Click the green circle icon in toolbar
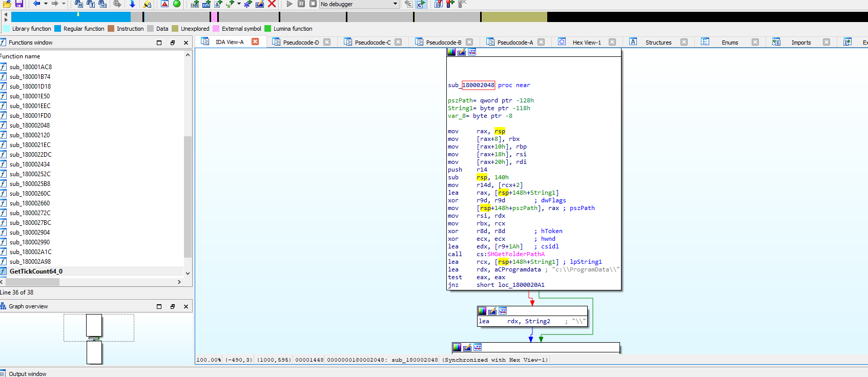 coord(177,4)
